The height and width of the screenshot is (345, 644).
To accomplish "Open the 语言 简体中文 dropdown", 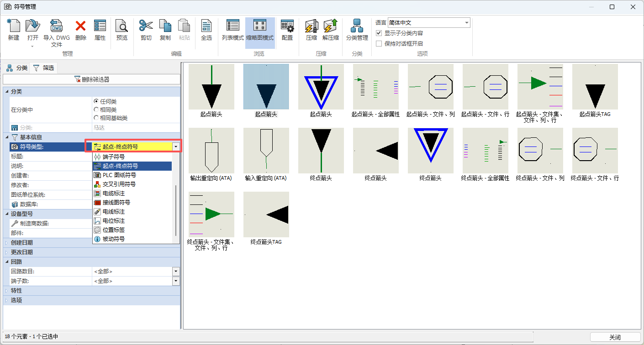I will click(466, 23).
